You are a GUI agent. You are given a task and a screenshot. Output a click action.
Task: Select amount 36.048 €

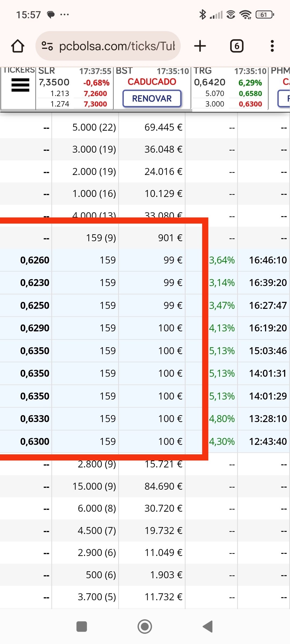coord(163,149)
